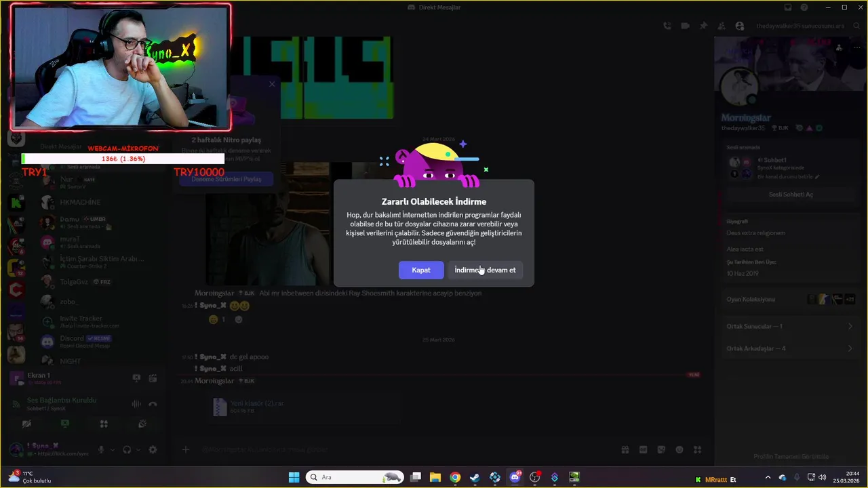Toggle camera in voice panel

[x=26, y=424]
